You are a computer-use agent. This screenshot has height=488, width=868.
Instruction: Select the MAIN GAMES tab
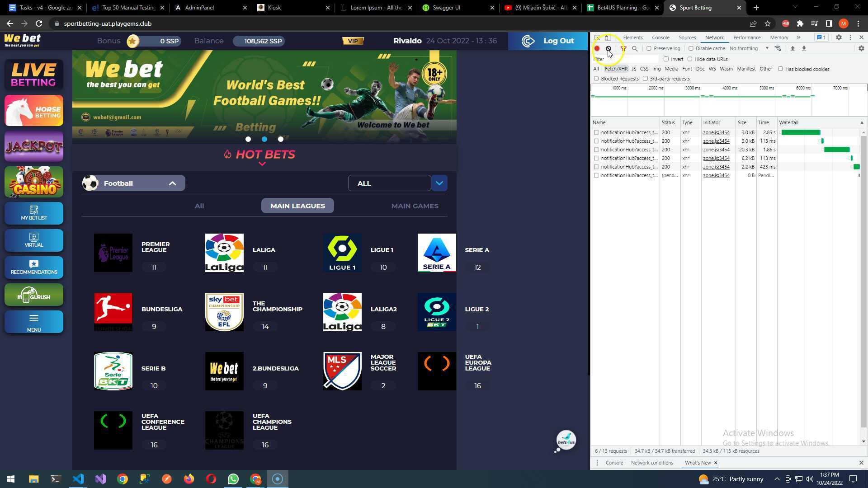tap(415, 206)
